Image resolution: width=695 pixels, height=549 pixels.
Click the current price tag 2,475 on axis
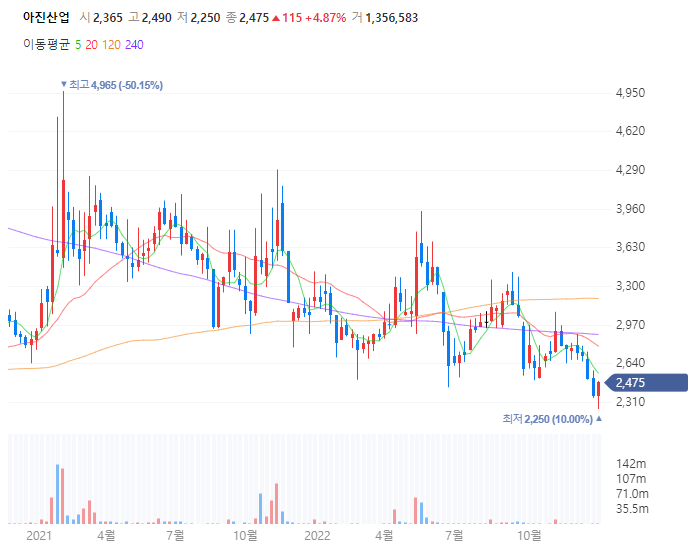[x=646, y=383]
